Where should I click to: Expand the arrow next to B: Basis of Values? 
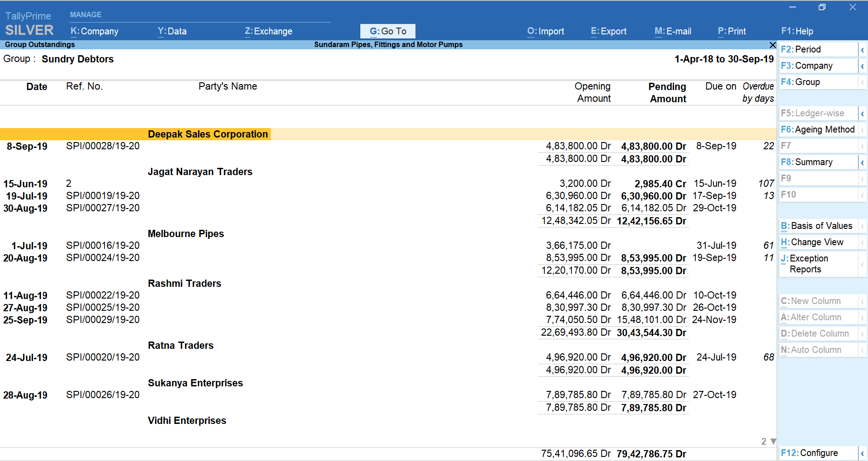pyautogui.click(x=863, y=226)
